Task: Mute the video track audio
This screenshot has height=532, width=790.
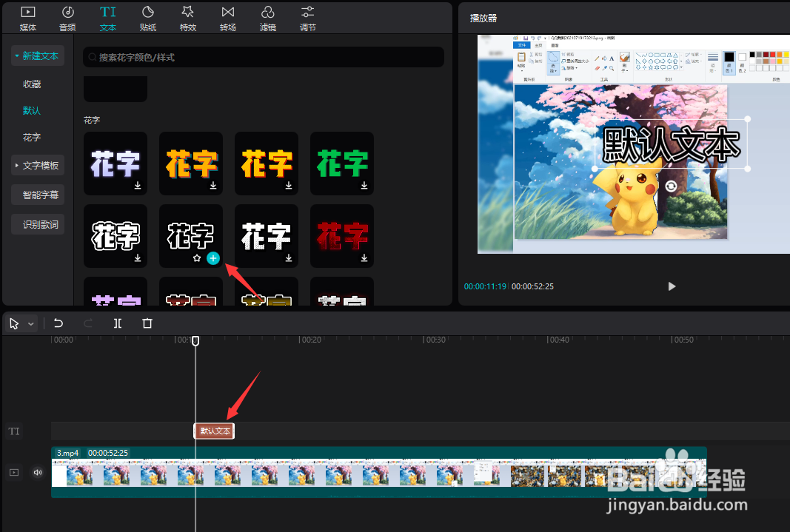Action: click(38, 472)
